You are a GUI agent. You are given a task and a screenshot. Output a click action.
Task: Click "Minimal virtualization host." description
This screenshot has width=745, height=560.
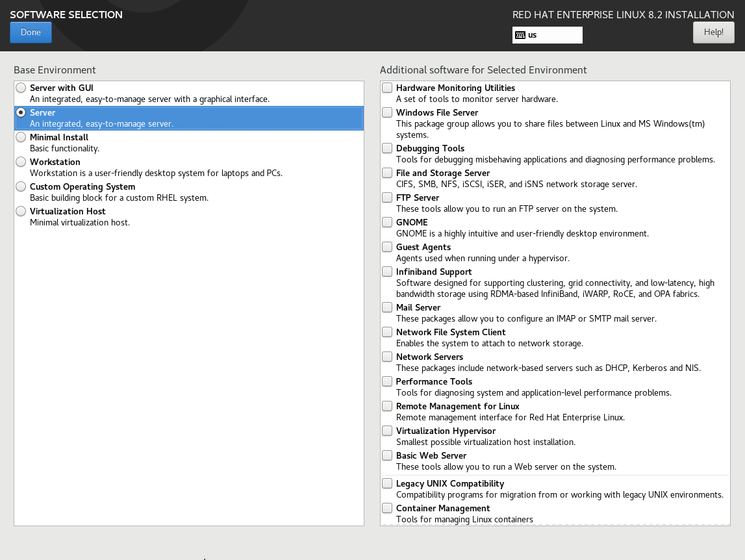(80, 223)
